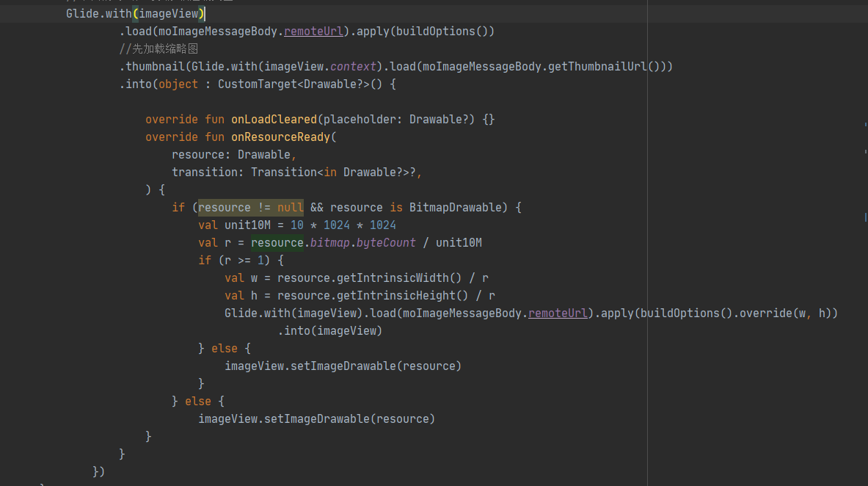The width and height of the screenshot is (868, 486).
Task: Click 'getIntrinsicHeight()' call
Action: coord(402,295)
